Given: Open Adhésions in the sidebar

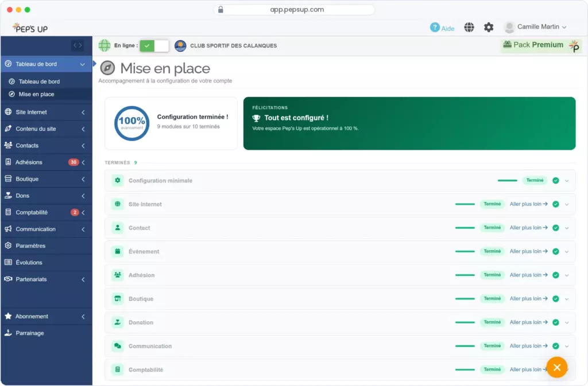Looking at the screenshot, I should click(47, 162).
